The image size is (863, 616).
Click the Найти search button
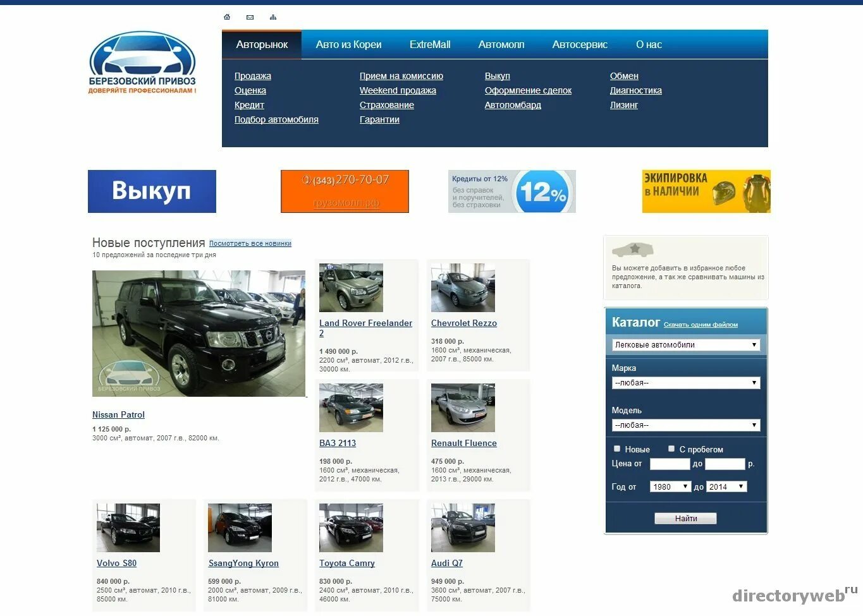(x=685, y=519)
